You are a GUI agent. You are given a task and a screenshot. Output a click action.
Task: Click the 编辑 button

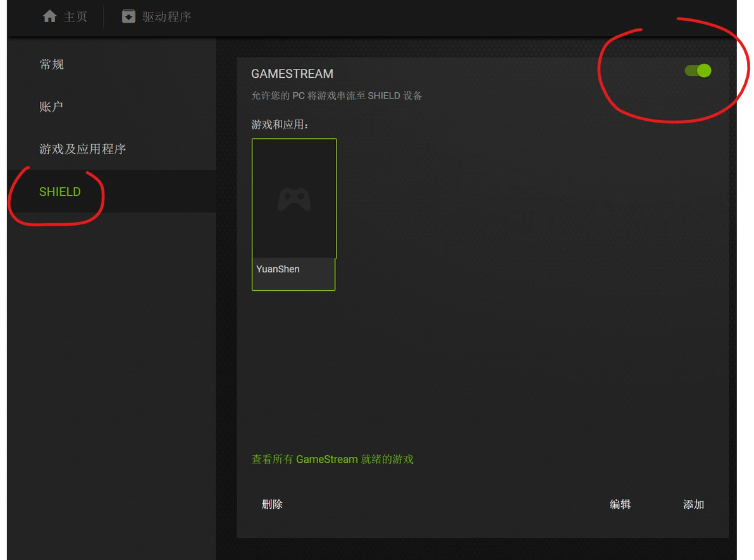point(620,504)
